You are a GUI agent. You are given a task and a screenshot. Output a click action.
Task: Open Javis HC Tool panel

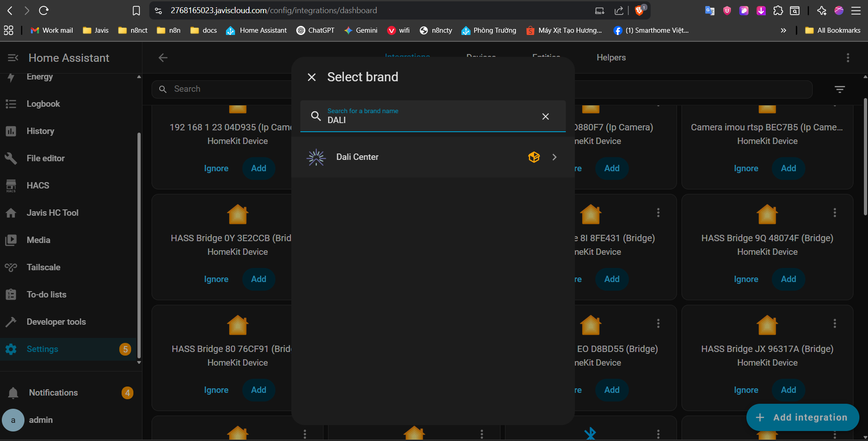(x=52, y=213)
